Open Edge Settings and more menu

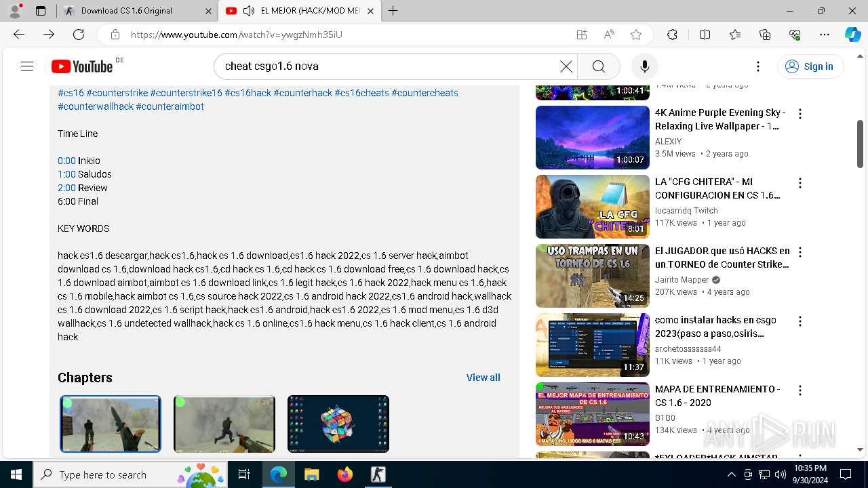[825, 35]
